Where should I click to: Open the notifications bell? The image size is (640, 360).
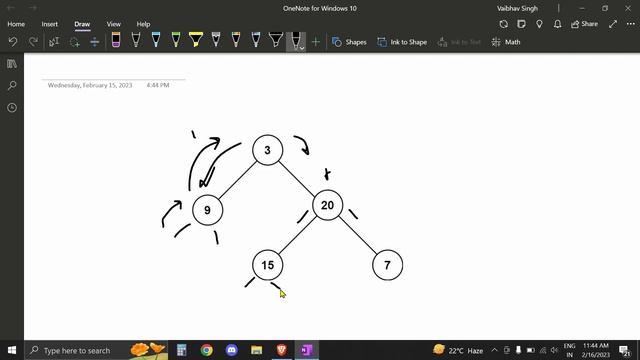click(557, 24)
